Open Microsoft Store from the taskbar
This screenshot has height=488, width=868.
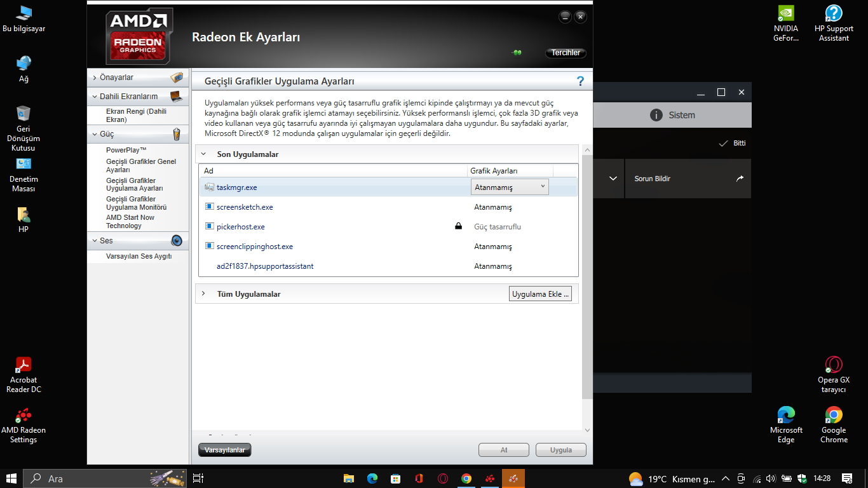click(x=395, y=478)
